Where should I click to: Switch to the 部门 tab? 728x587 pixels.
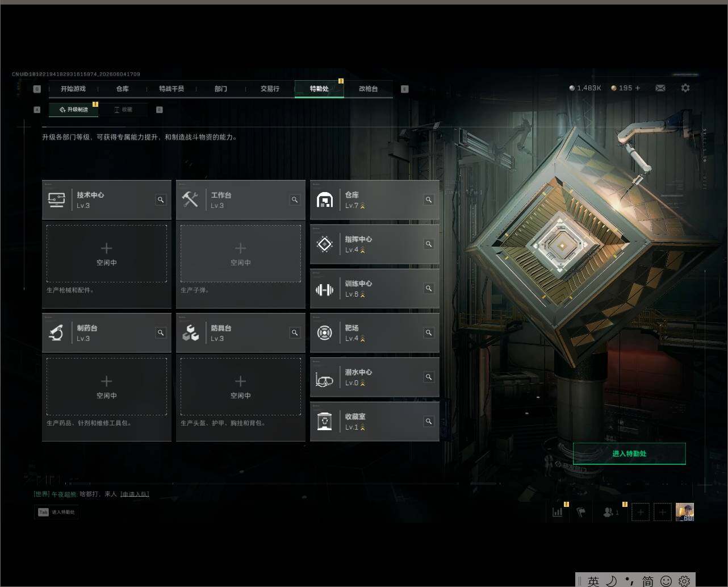(221, 89)
